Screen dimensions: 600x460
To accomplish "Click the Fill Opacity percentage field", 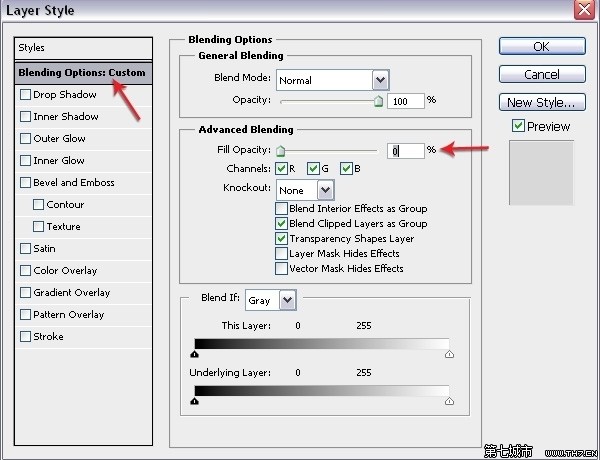I will [x=405, y=150].
